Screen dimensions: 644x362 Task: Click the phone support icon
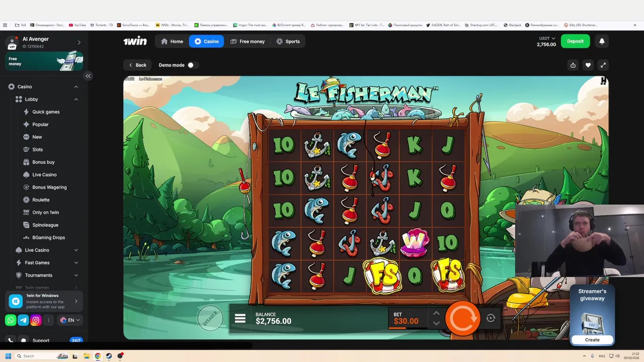click(11, 340)
